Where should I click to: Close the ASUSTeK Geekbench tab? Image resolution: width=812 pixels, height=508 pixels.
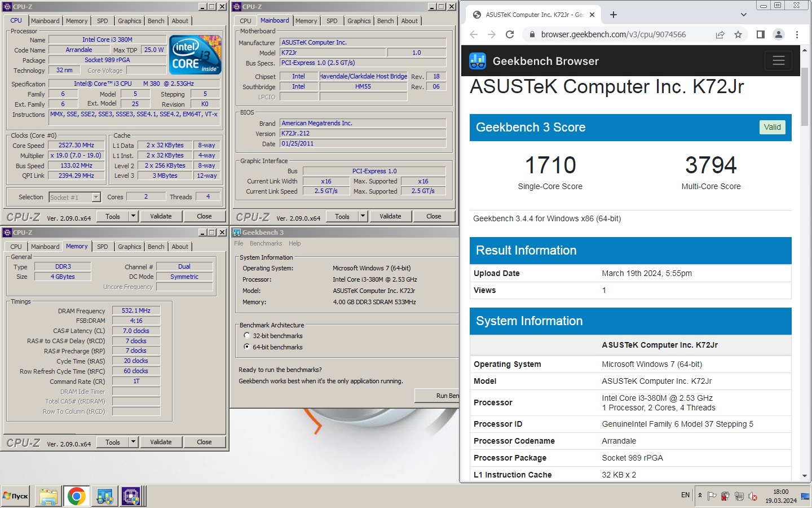(x=592, y=15)
